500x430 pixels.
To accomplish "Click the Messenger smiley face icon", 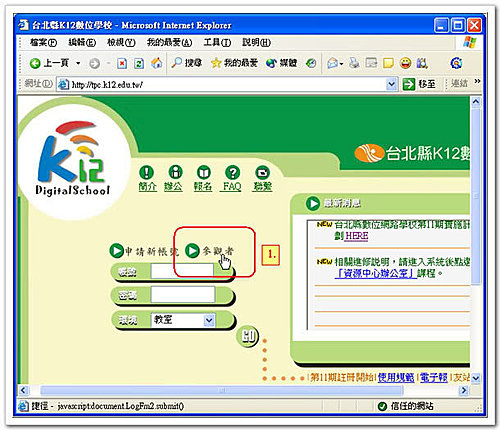I will (x=405, y=63).
